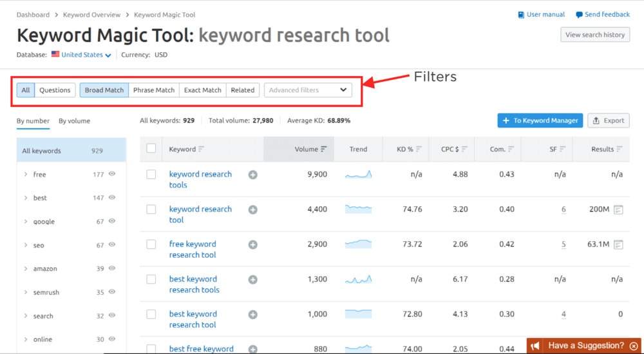The width and height of the screenshot is (644, 354).
Task: Expand the 'best' keyword group
Action: pyautogui.click(x=26, y=198)
